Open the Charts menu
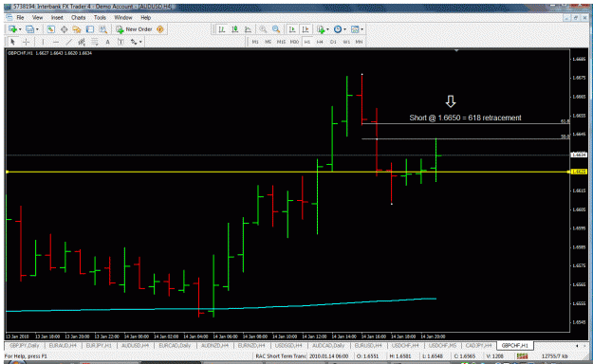The width and height of the screenshot is (593, 364). pos(79,17)
